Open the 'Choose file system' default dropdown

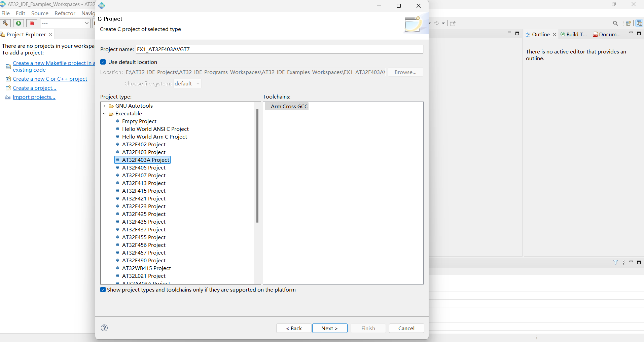[187, 83]
